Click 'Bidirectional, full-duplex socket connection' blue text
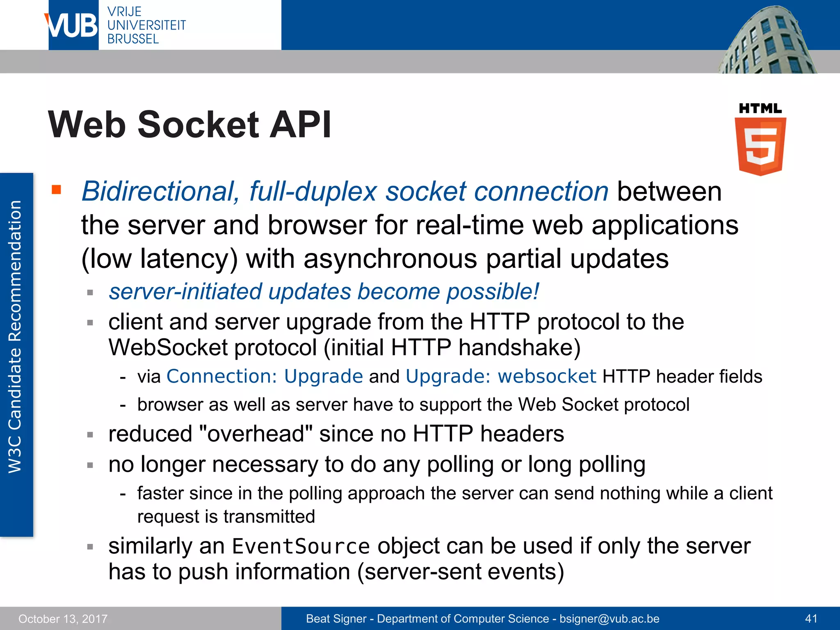840x630 pixels. 345,192
